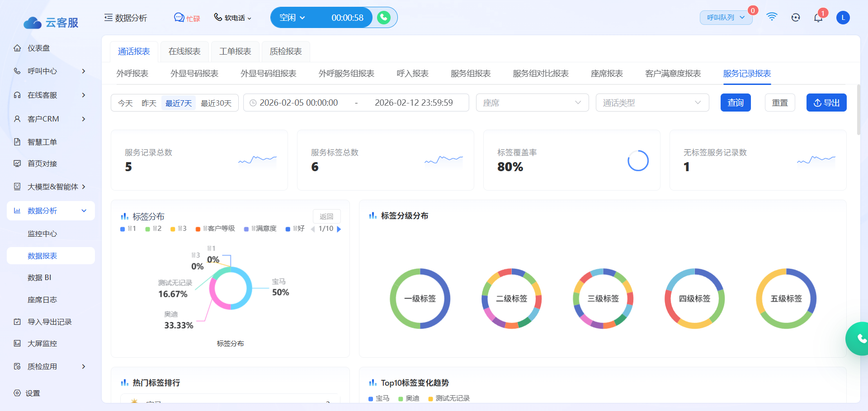This screenshot has width=868, height=411.
Task: Open the user avatar L menu
Action: coord(843,18)
